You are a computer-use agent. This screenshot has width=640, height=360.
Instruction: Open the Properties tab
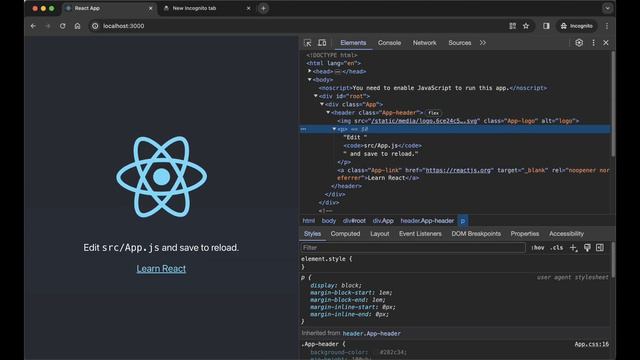click(x=525, y=234)
